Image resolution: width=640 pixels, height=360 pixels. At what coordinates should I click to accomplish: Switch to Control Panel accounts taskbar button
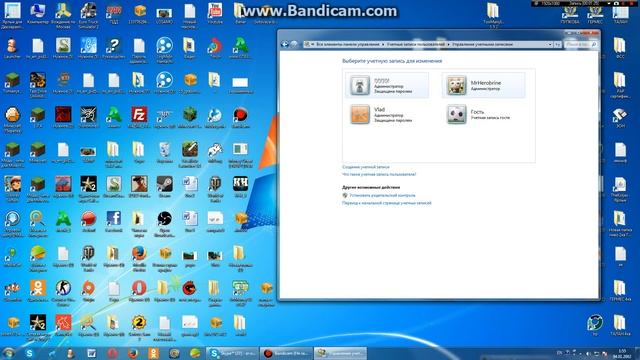pyautogui.click(x=340, y=353)
